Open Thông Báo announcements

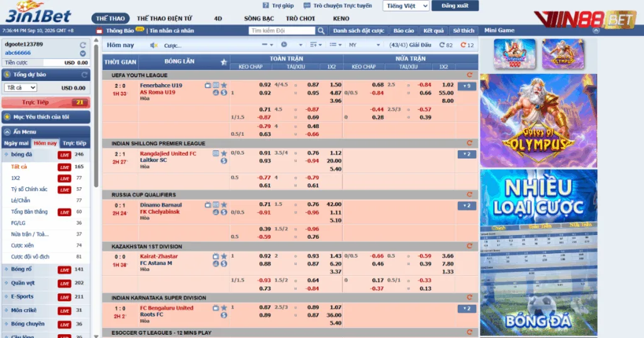[119, 31]
